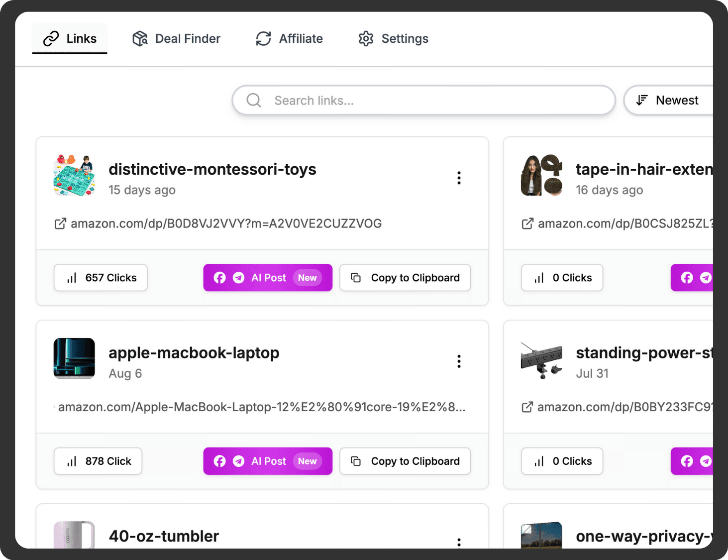728x560 pixels.
Task: Click the external link icon for montessori toys URL
Action: [60, 224]
